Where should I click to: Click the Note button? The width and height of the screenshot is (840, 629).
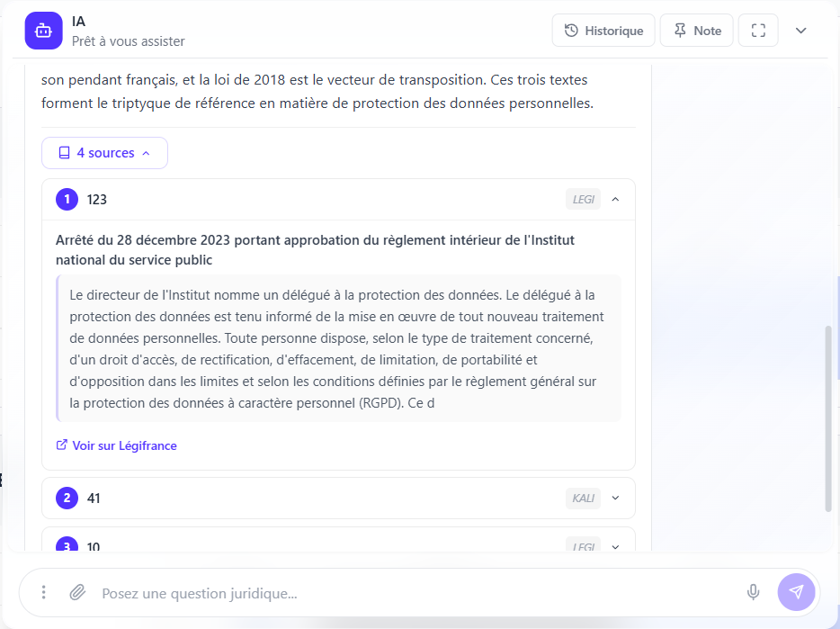point(696,30)
